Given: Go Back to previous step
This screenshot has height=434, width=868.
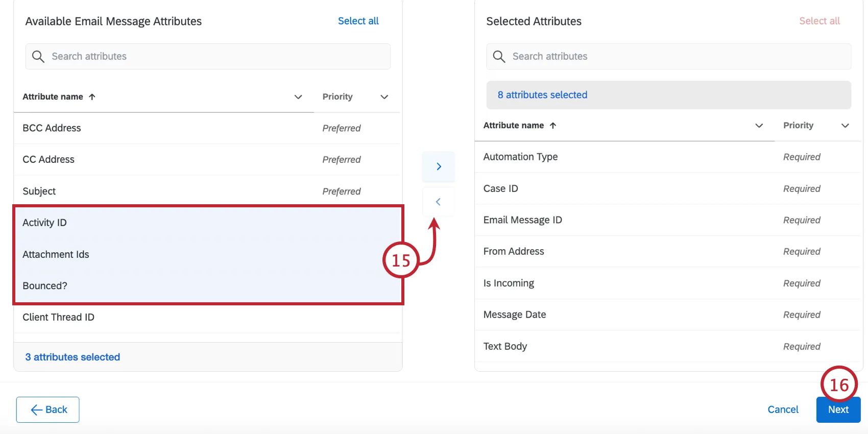Looking at the screenshot, I should (48, 409).
